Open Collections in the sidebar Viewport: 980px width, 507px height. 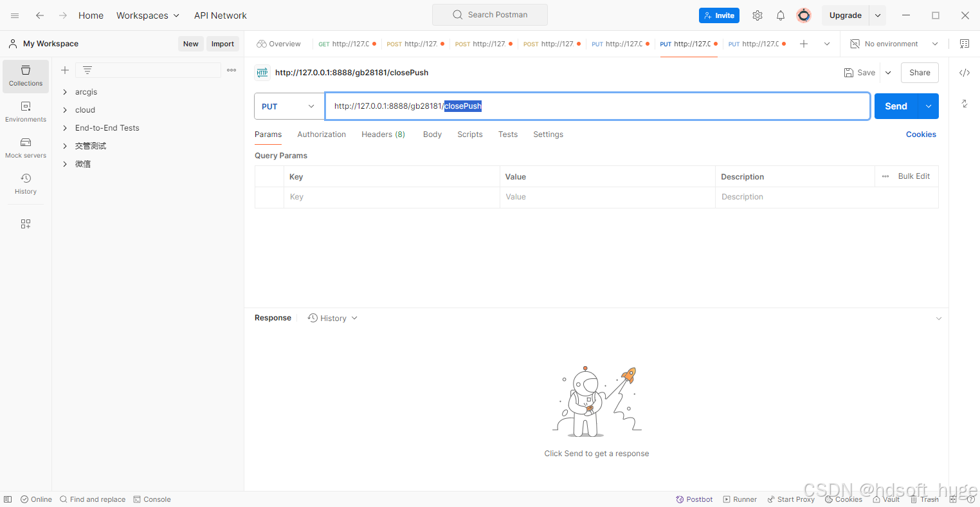[26, 76]
